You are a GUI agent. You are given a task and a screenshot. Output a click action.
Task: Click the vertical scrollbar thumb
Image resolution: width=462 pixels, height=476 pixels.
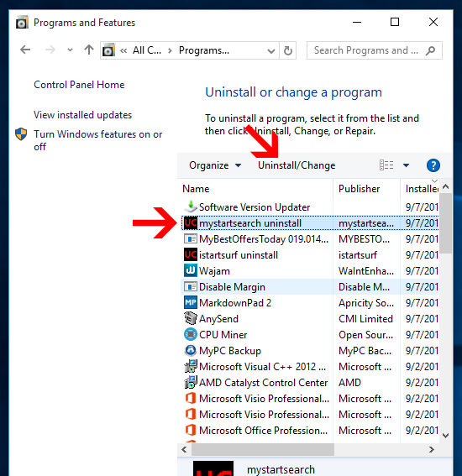click(x=445, y=222)
